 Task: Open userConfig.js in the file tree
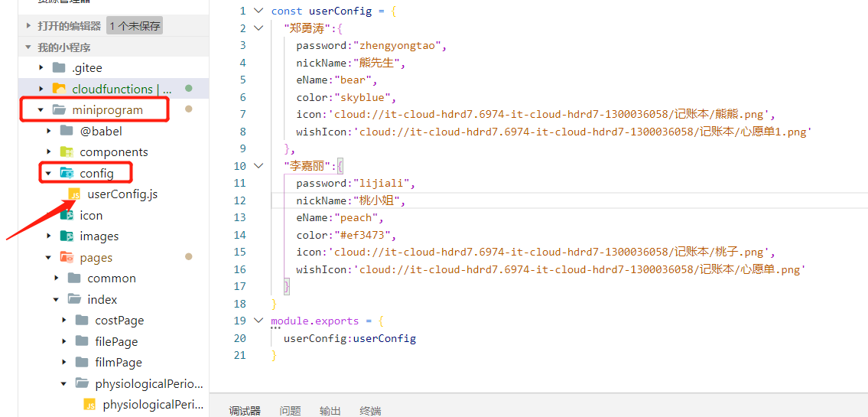point(122,194)
